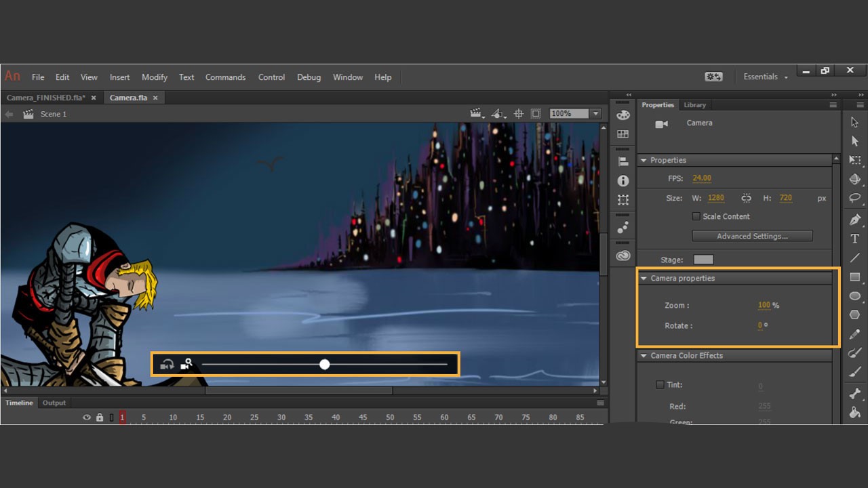The height and width of the screenshot is (488, 868).
Task: Collapse the Properties section
Action: click(644, 161)
